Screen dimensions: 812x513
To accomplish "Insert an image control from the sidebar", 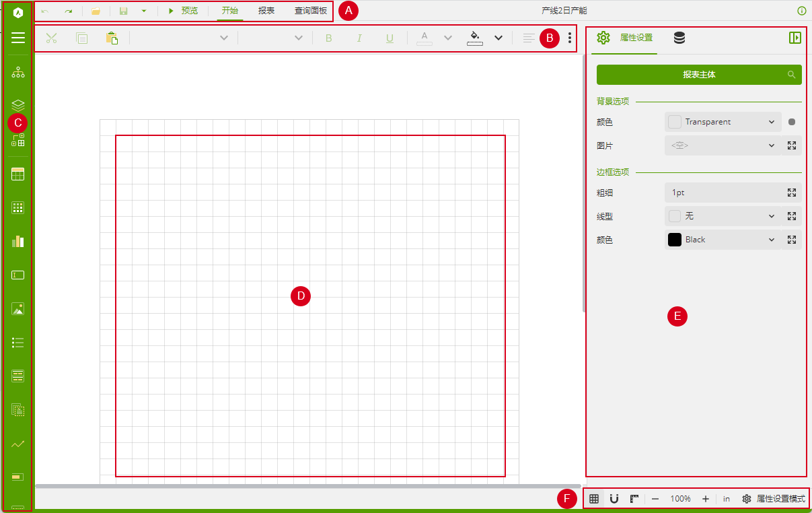I will click(18, 309).
